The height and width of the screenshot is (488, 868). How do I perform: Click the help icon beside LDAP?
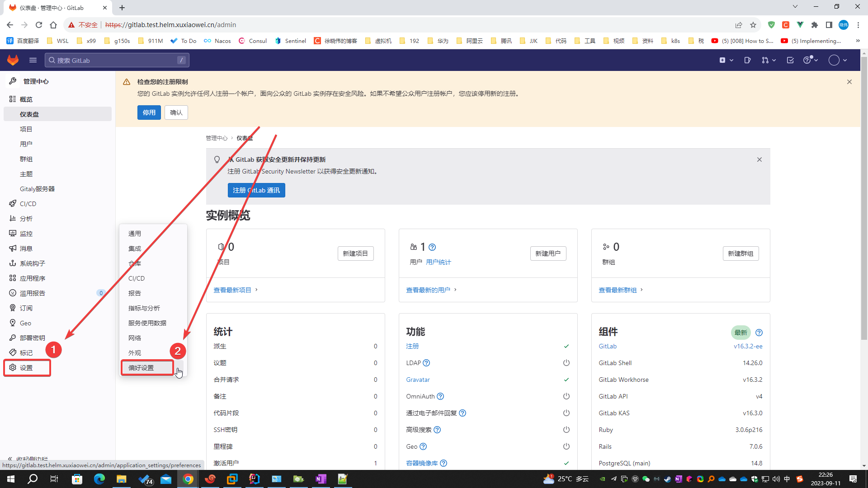[426, 363]
